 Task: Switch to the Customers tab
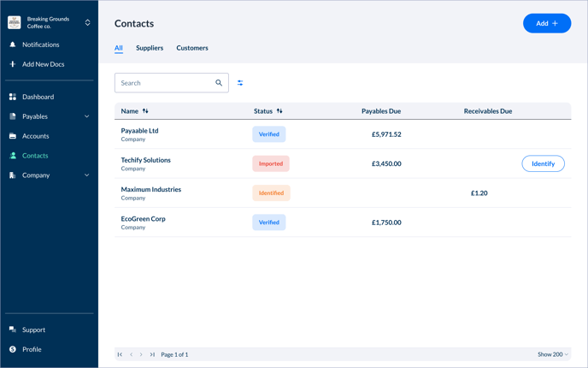pyautogui.click(x=192, y=48)
